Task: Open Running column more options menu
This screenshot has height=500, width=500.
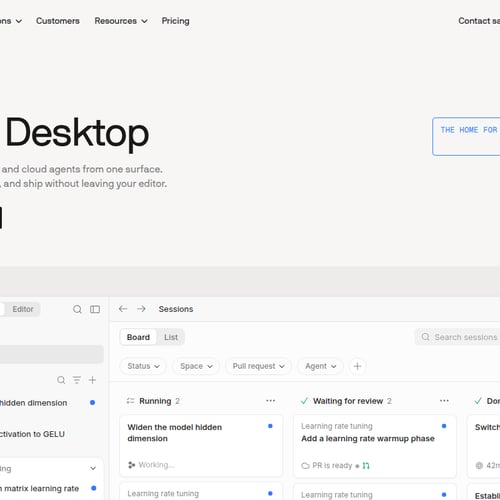Action: point(271,401)
